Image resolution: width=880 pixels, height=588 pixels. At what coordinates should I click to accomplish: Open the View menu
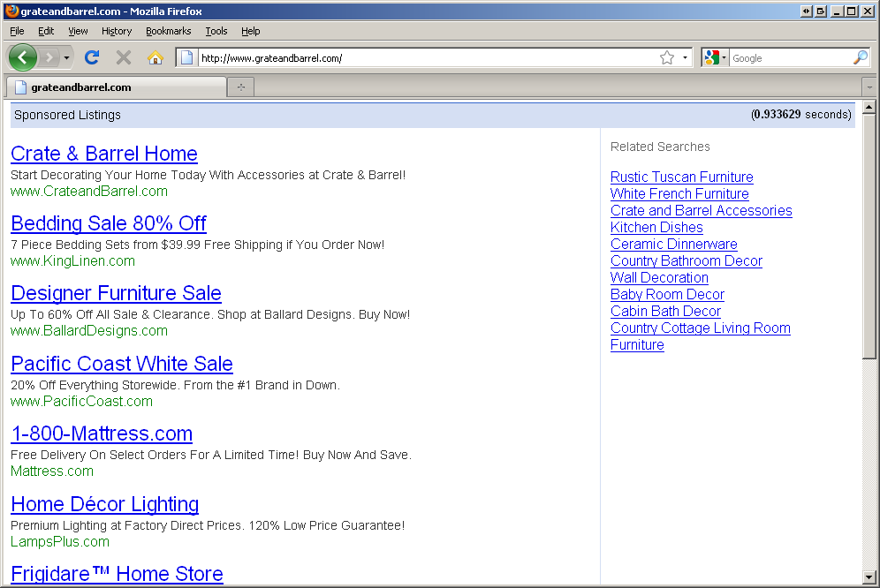coord(78,31)
